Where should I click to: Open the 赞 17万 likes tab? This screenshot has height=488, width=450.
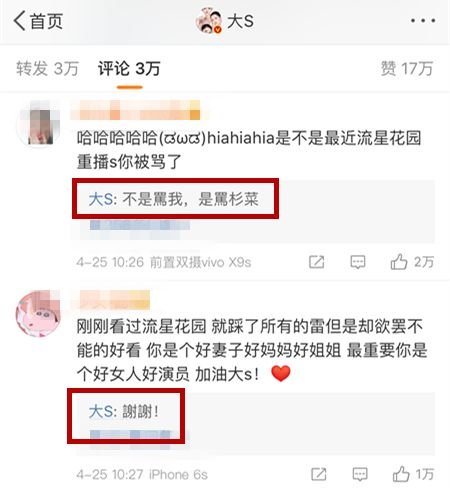pos(407,69)
